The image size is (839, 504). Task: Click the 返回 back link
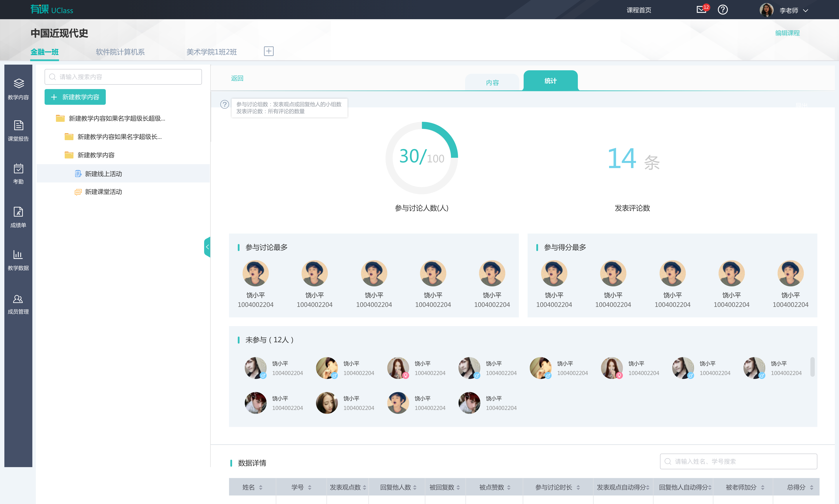point(237,78)
